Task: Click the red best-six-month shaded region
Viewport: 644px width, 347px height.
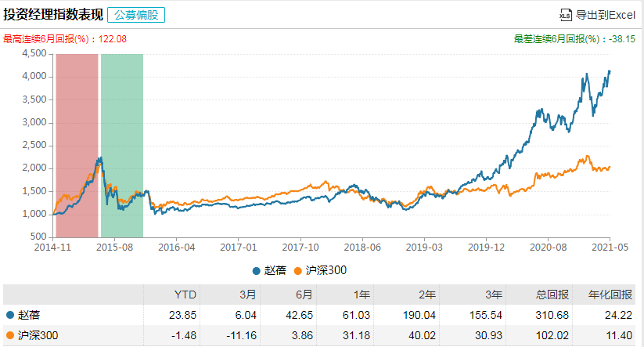Action: click(77, 145)
